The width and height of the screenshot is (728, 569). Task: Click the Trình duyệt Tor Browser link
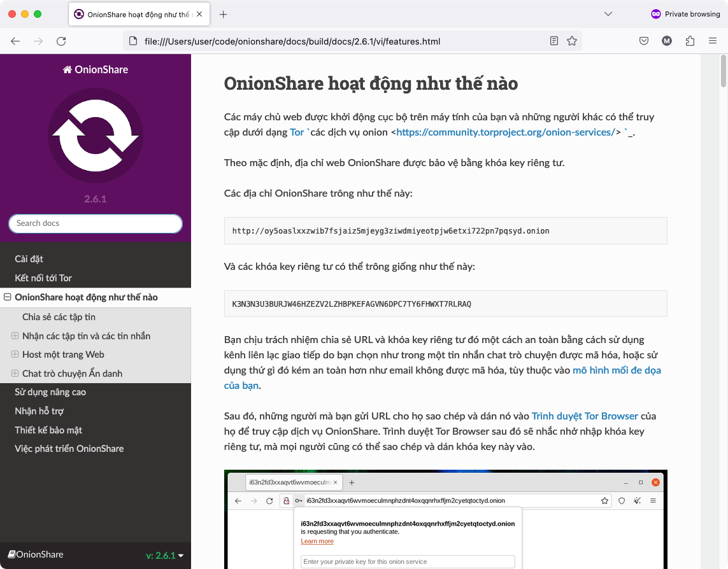(584, 416)
